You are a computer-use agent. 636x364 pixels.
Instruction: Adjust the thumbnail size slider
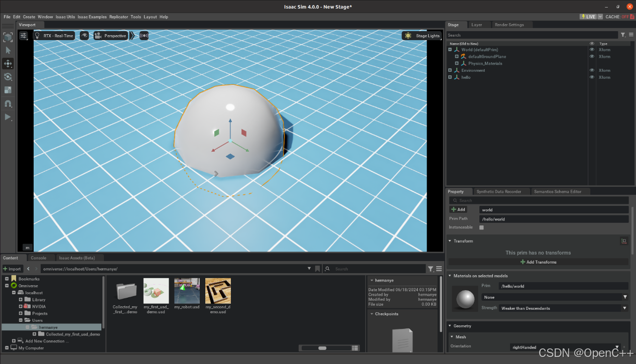coord(322,348)
